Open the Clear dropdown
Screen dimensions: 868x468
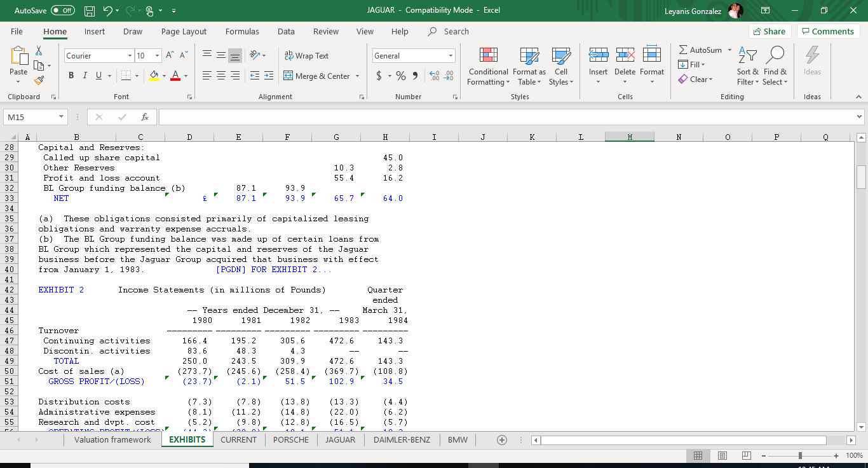696,79
